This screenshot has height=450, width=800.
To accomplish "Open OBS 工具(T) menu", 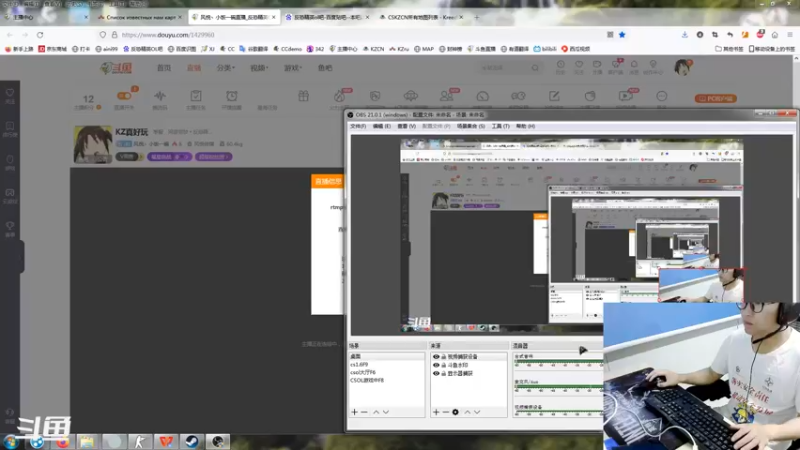I will pos(501,126).
